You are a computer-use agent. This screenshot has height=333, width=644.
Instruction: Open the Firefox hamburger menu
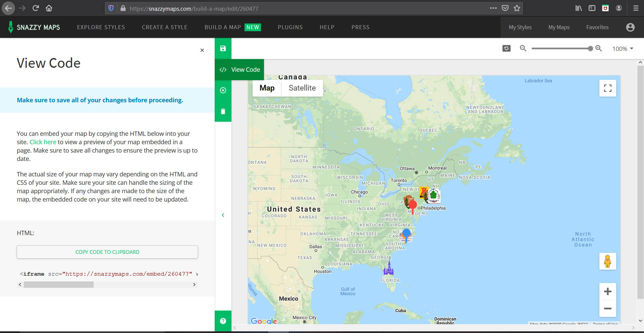point(636,8)
